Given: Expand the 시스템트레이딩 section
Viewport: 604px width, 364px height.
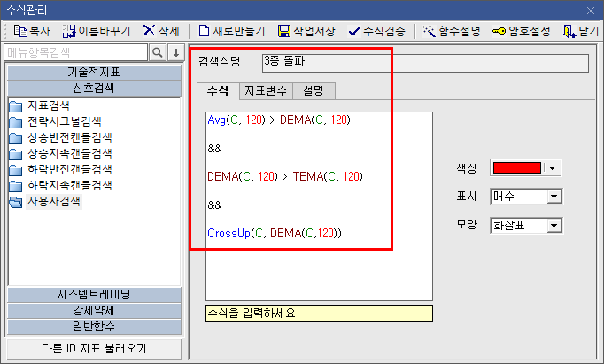Looking at the screenshot, I should point(94,295).
